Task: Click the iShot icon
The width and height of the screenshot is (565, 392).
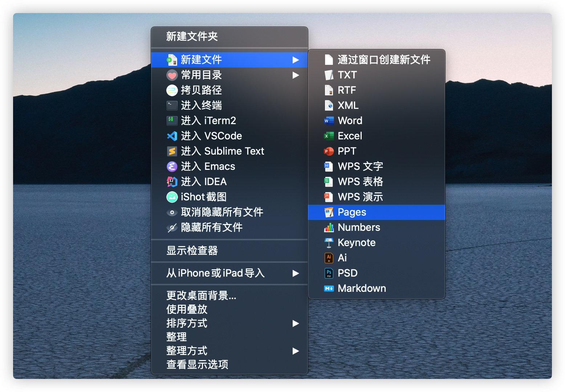Action: pyautogui.click(x=172, y=197)
